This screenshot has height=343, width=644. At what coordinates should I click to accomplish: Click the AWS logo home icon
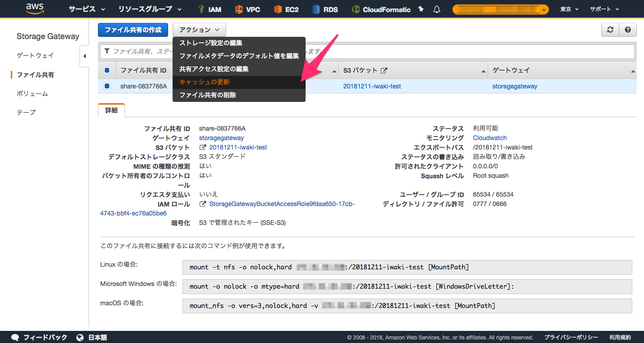35,9
